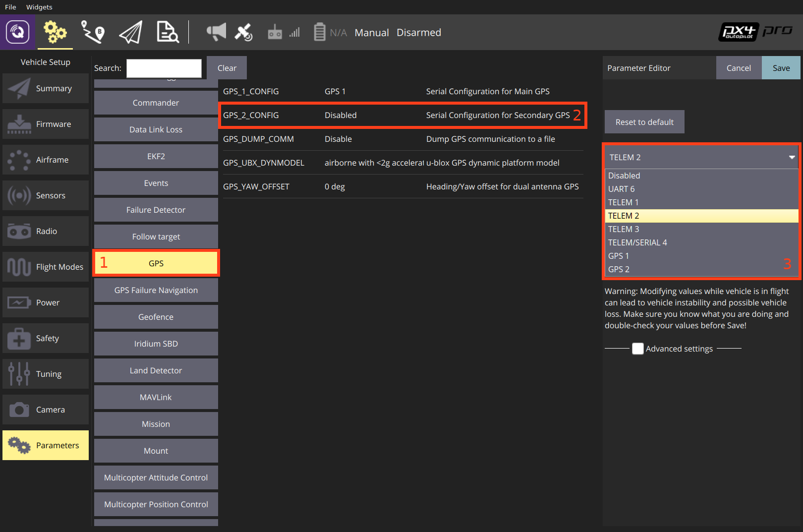803x532 pixels.
Task: Open the Plan view waypoint icon
Action: [x=93, y=32]
